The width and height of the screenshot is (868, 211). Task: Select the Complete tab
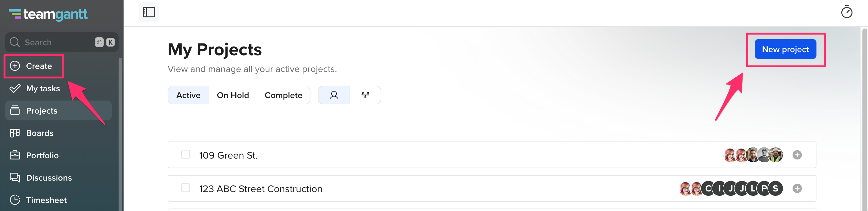283,95
